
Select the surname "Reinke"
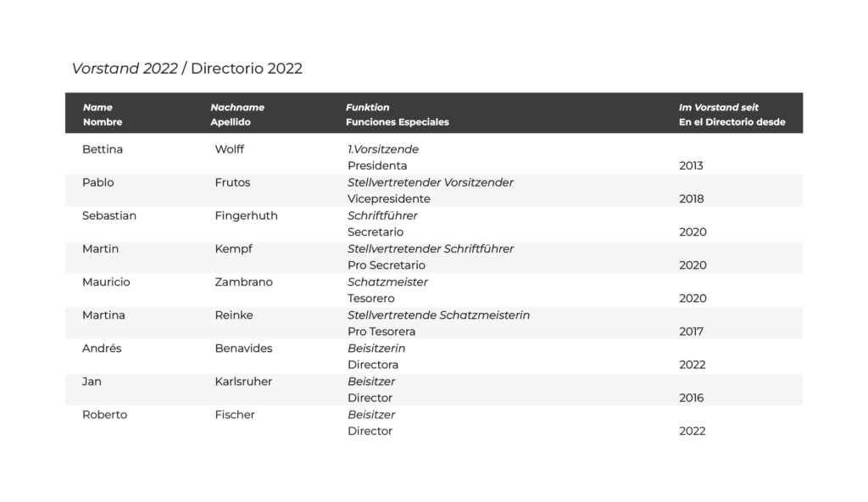click(234, 315)
